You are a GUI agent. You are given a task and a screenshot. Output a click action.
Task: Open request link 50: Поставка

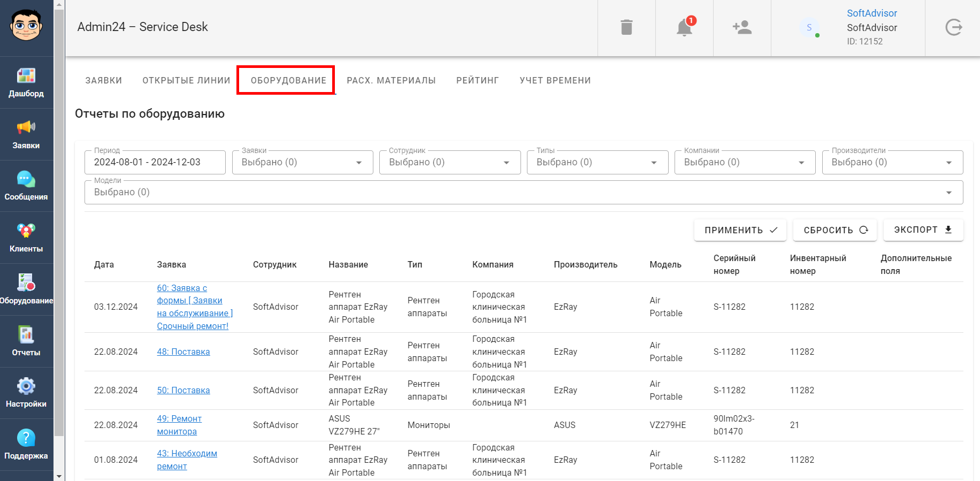183,390
